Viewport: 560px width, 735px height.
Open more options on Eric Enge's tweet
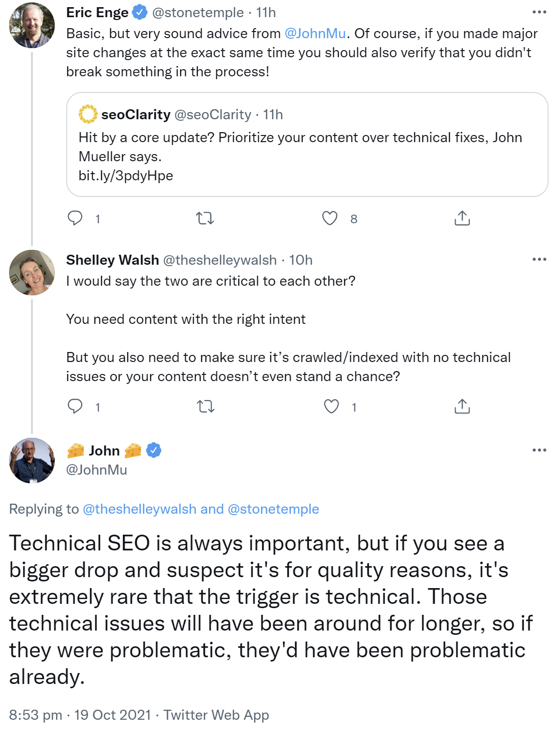(x=539, y=12)
